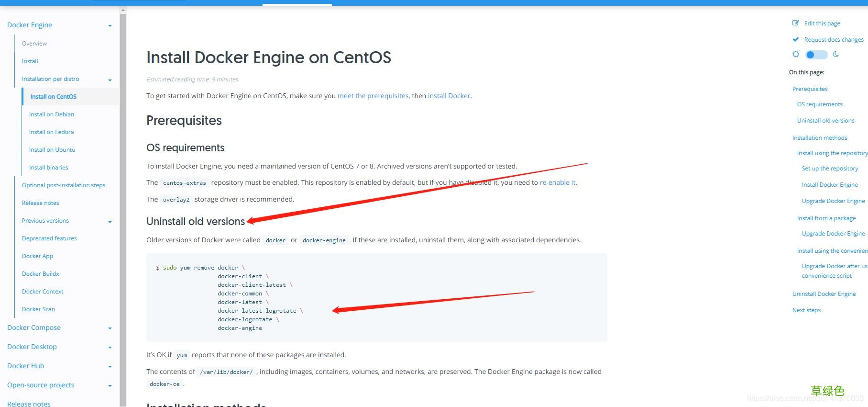Expand the Docker Desktop section arrow

(110, 347)
